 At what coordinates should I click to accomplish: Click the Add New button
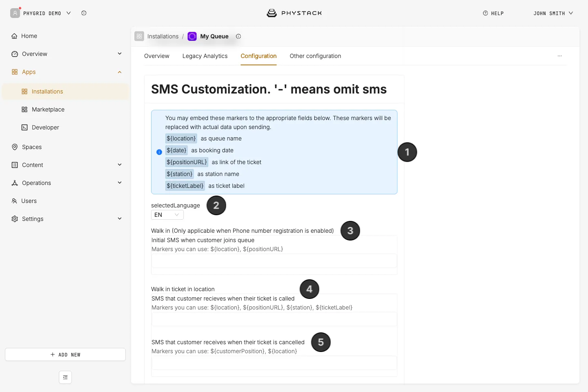pyautogui.click(x=65, y=354)
